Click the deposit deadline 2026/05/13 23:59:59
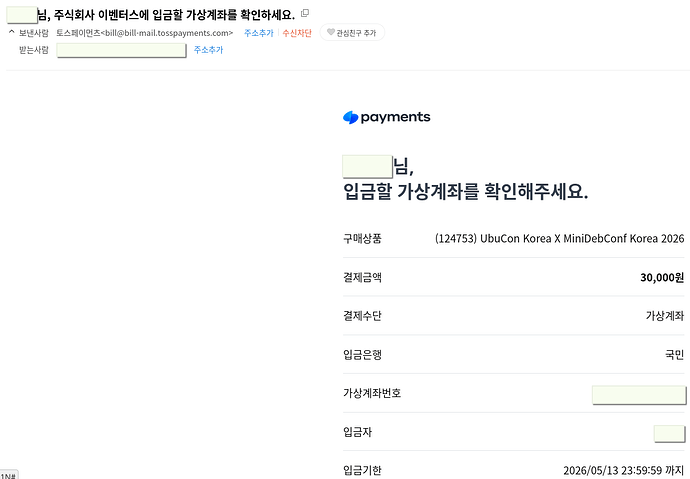The height and width of the screenshot is (479, 690). point(613,470)
